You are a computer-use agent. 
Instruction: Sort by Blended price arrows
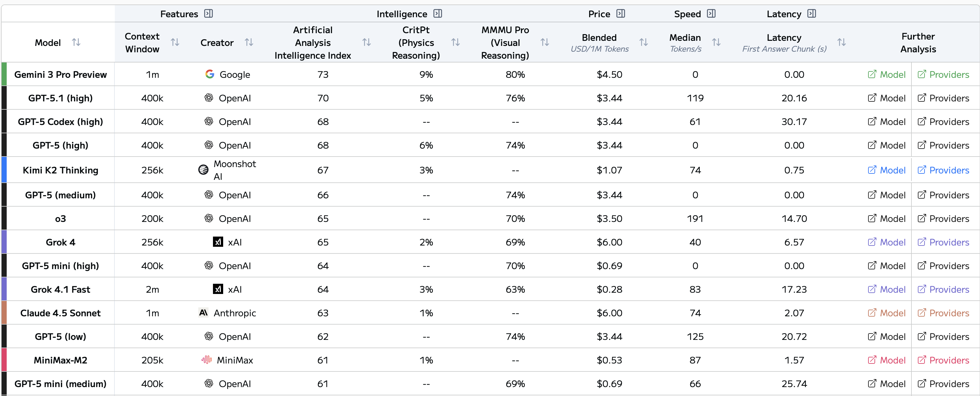tap(643, 42)
